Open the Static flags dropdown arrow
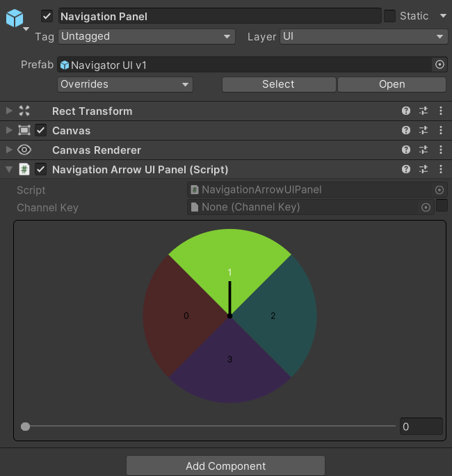This screenshot has width=452, height=476. pos(443,15)
